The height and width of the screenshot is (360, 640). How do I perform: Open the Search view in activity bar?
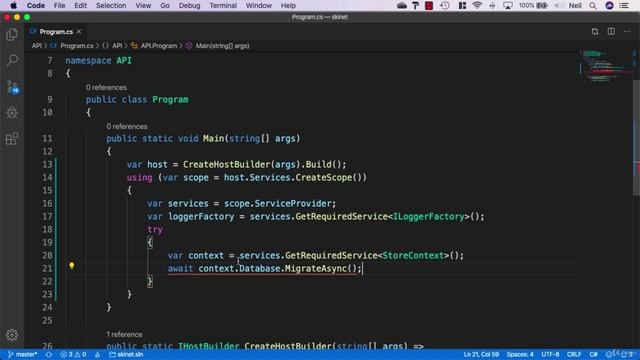pyautogui.click(x=12, y=60)
